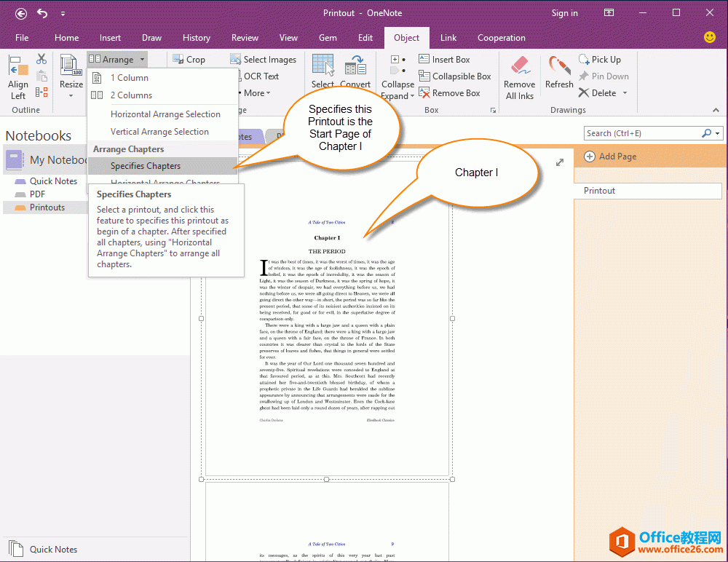728x562 pixels.
Task: Select 2 Columns from Arrange menu
Action: 131,95
